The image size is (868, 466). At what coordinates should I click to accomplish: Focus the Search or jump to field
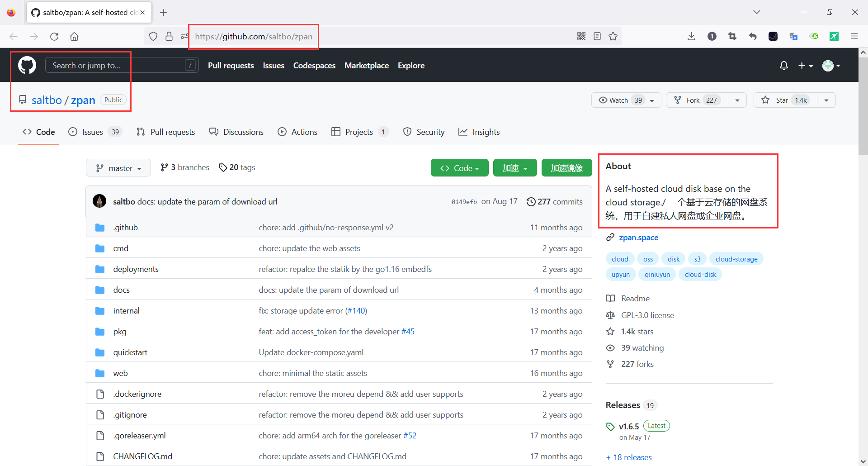[x=122, y=66]
